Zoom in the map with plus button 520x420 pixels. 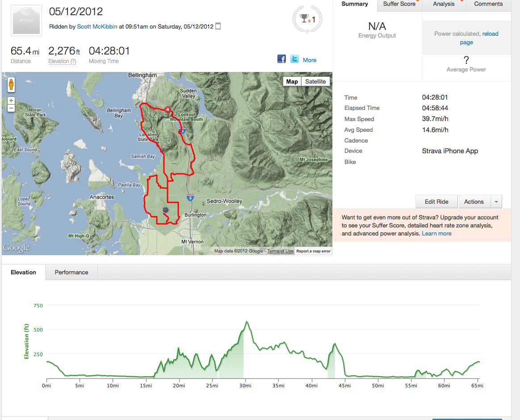point(11,101)
